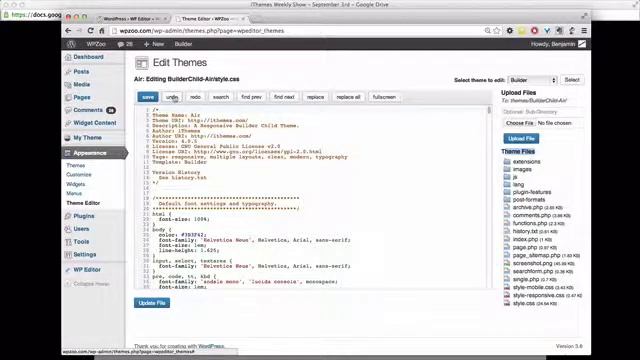Screen dimensions: 640x360
Task: Open Menus submenu link
Action: tap(74, 193)
